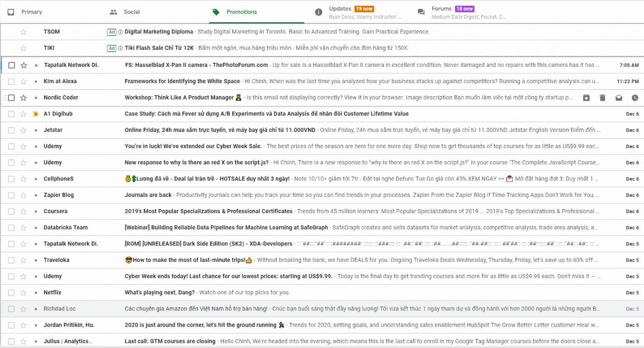The height and width of the screenshot is (348, 644).
Task: Star the TIKI ad email
Action: [23, 48]
